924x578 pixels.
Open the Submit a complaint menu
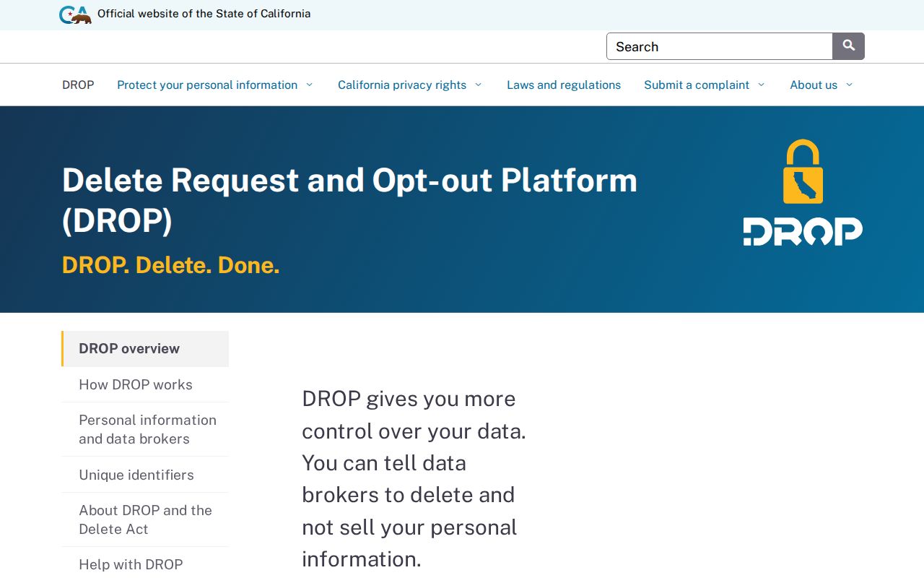(697, 85)
